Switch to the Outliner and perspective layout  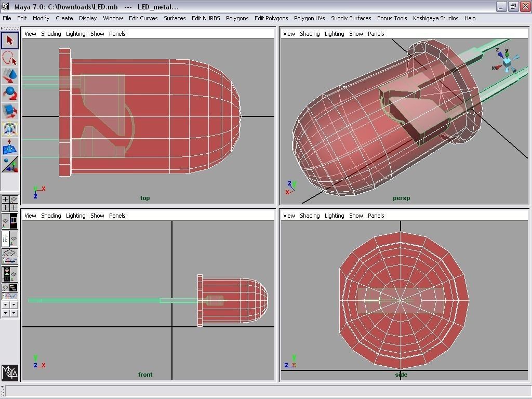(9, 239)
